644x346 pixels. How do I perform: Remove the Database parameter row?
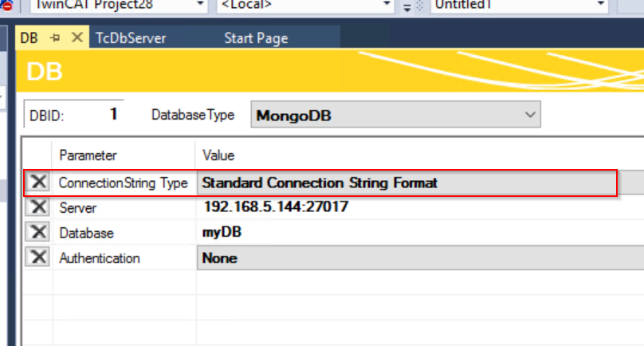click(x=38, y=232)
